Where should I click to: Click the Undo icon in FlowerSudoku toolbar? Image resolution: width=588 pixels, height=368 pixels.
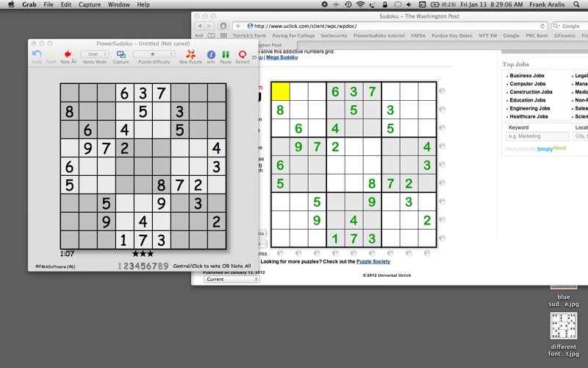[37, 54]
